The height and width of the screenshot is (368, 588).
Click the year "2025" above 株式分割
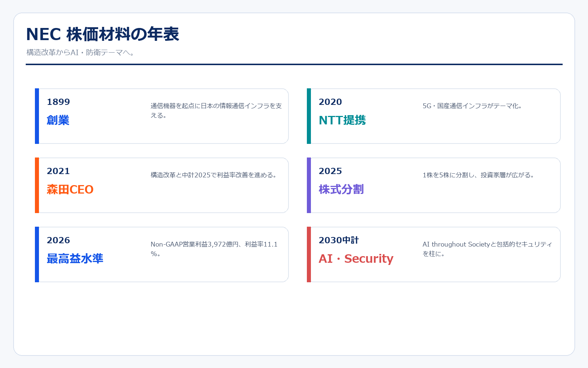click(330, 171)
